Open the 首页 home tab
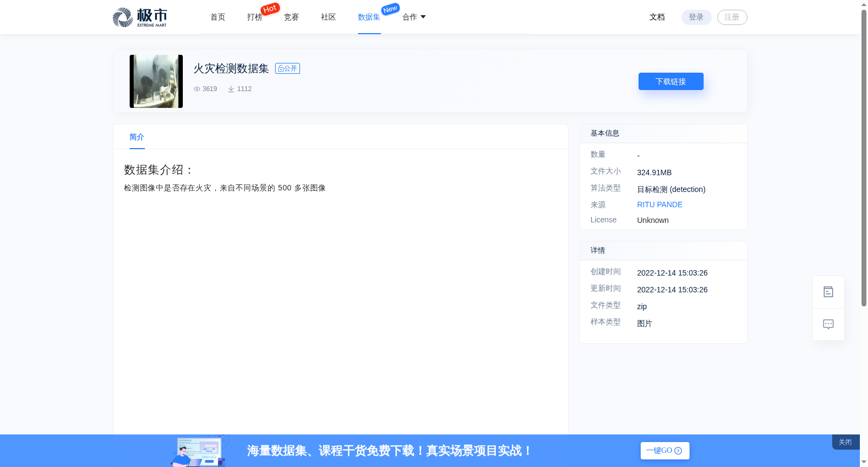The height and width of the screenshot is (467, 868). 218,17
